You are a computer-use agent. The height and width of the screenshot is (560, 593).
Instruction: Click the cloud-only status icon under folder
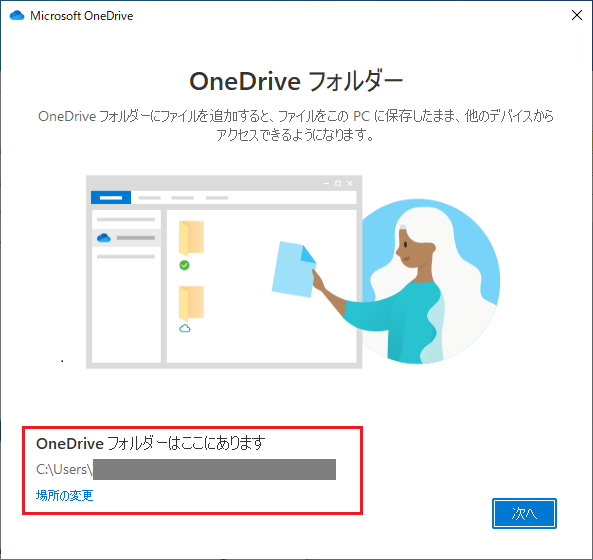pyautogui.click(x=185, y=328)
